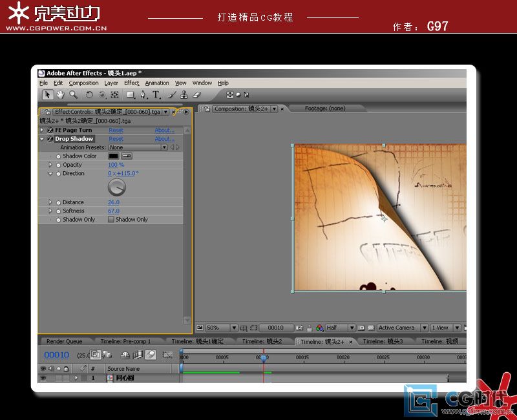Toggle the Motion Blur timeline switch
The height and width of the screenshot is (420, 517).
[151, 355]
